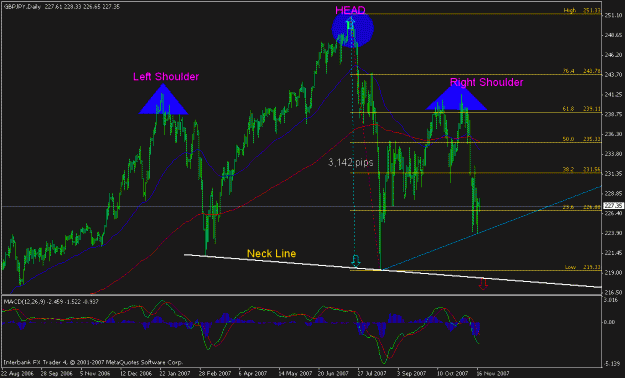Select the blue triangle under Left Shoulder
Screen dimensions: 625x378
(163, 100)
